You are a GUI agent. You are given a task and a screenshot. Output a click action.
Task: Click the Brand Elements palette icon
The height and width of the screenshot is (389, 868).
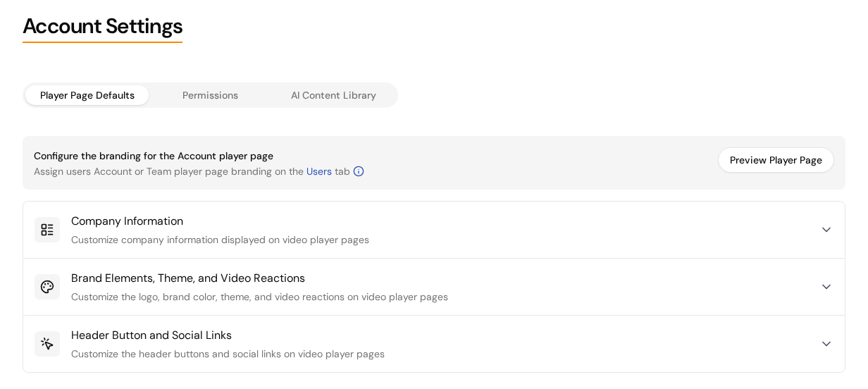[x=47, y=287]
